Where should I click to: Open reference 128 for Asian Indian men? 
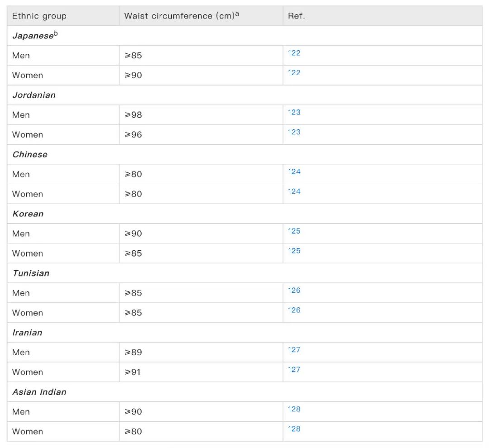(294, 409)
